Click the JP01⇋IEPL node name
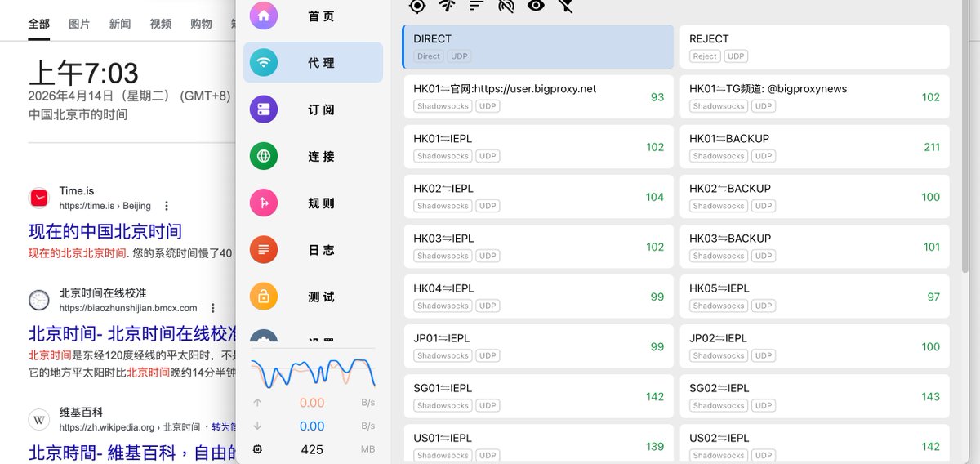This screenshot has width=980, height=464. 442,338
